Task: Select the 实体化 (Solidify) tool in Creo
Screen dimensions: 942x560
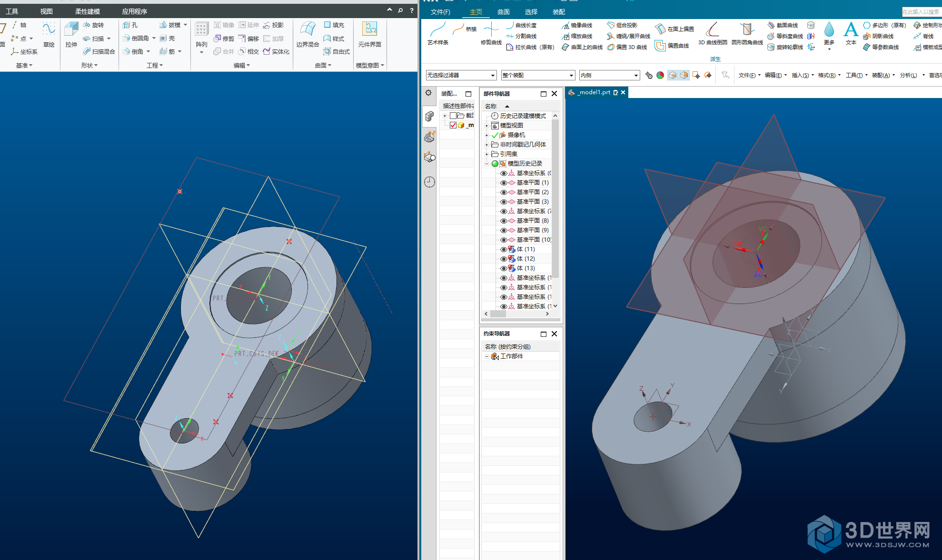Action: [x=276, y=51]
